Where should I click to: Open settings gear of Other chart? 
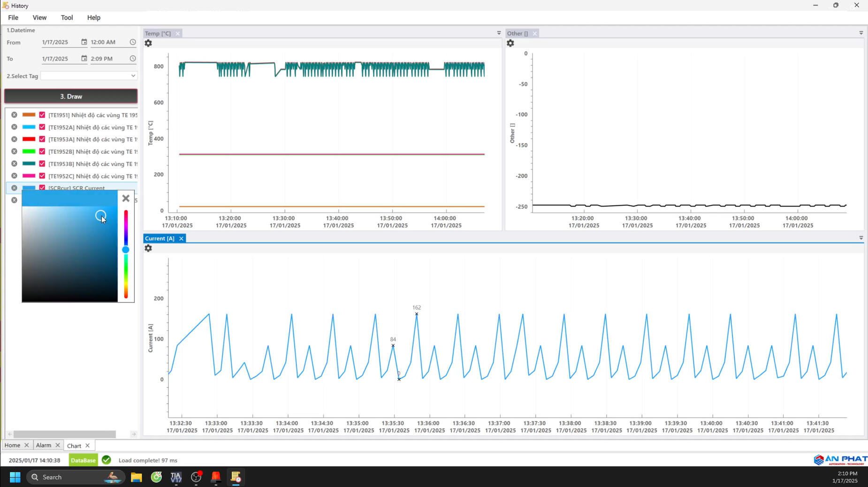point(510,43)
